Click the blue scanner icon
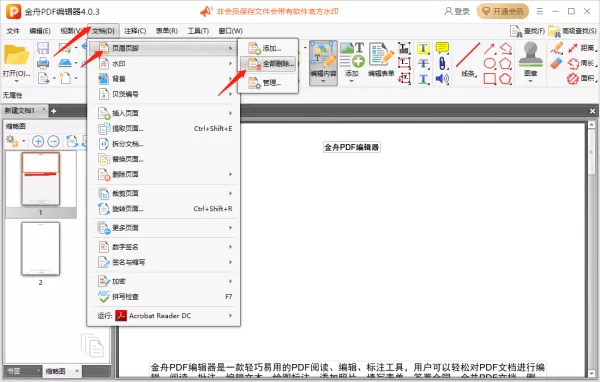Viewport: 600px width, 382px height. point(65,63)
